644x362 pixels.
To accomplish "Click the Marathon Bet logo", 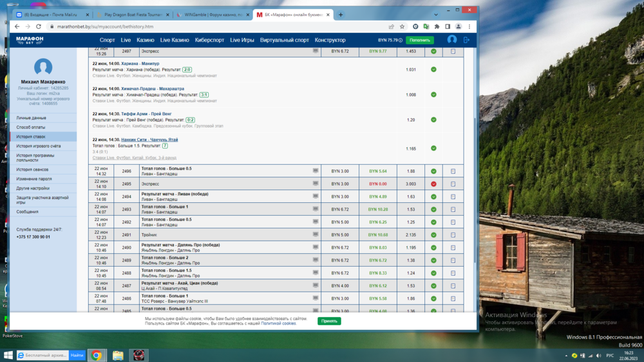I will tap(30, 40).
